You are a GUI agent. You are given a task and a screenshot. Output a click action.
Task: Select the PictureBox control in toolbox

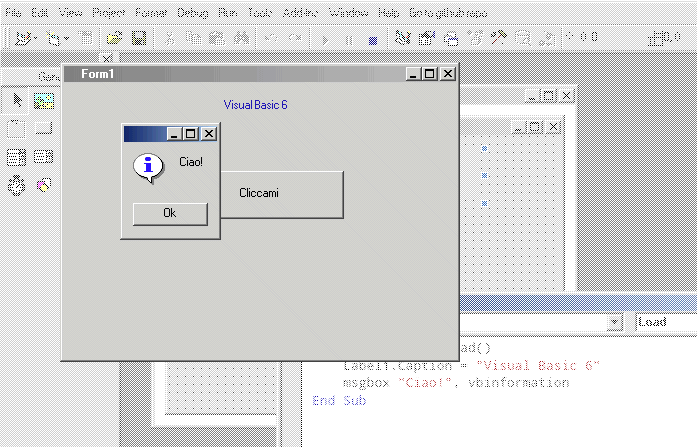[x=44, y=101]
